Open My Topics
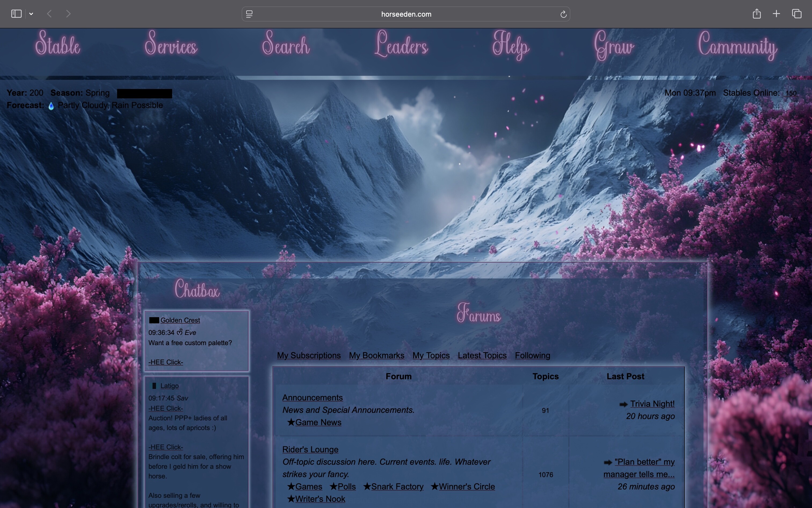 [x=431, y=355]
